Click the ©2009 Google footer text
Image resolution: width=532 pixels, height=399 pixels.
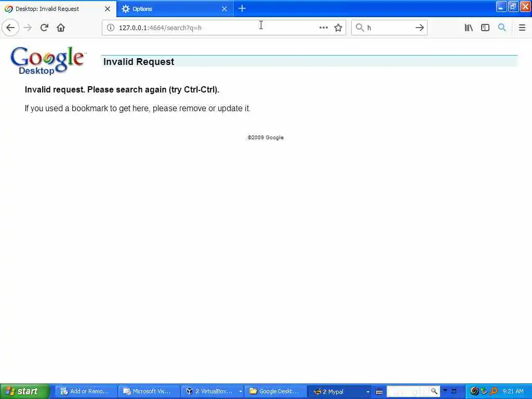pyautogui.click(x=265, y=137)
